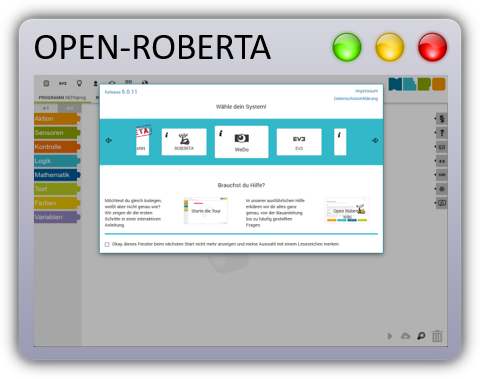This screenshot has width=480, height=379.
Task: Open the zoom magnifier icon at bottom
Action: click(x=421, y=336)
